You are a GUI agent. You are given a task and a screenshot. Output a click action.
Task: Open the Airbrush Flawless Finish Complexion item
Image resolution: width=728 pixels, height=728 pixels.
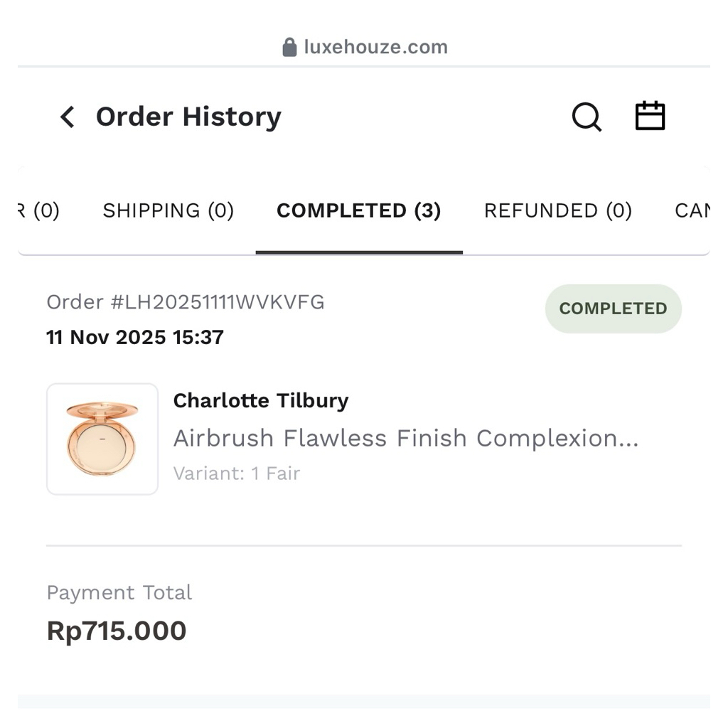pos(406,439)
